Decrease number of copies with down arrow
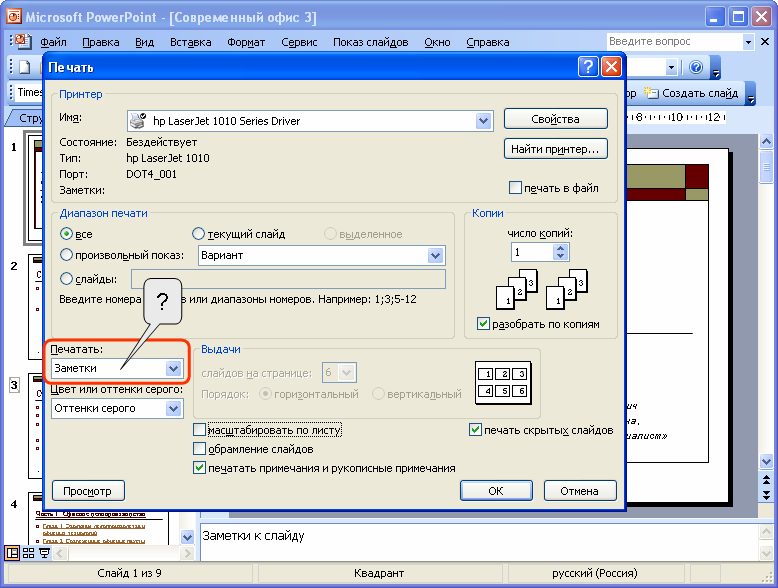This screenshot has width=778, height=588. (x=561, y=256)
